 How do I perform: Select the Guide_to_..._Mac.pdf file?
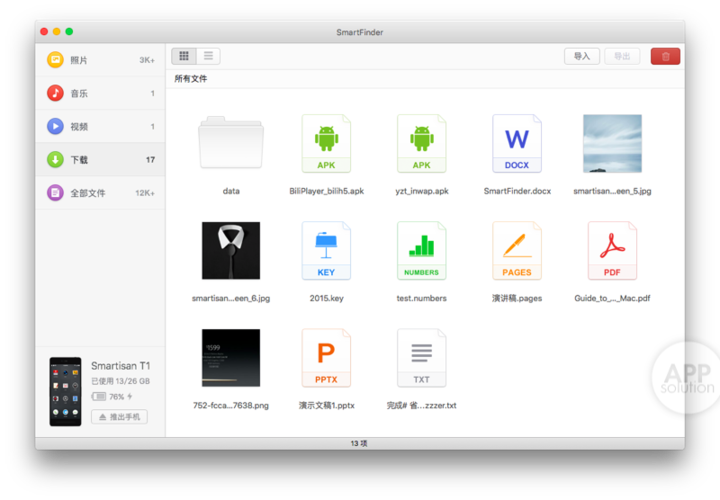pos(612,251)
